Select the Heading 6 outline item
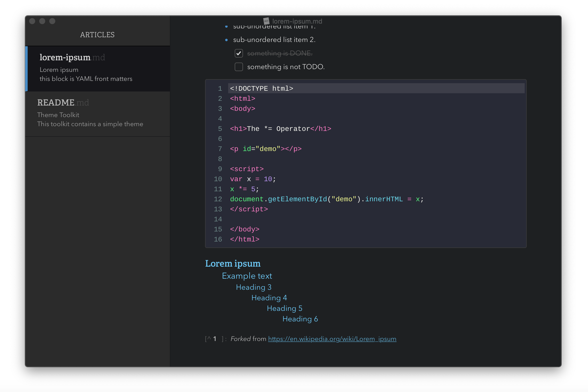Screen dimensions: 588x392 point(300,319)
